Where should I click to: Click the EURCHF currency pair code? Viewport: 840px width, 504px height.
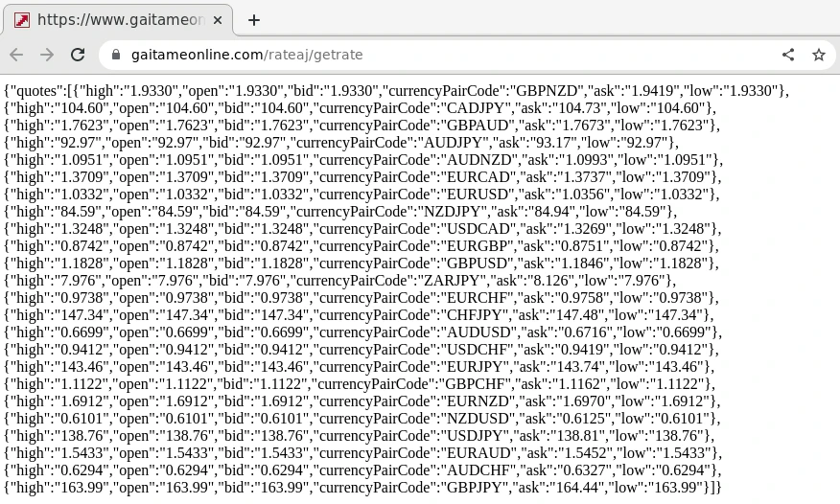pyautogui.click(x=478, y=297)
